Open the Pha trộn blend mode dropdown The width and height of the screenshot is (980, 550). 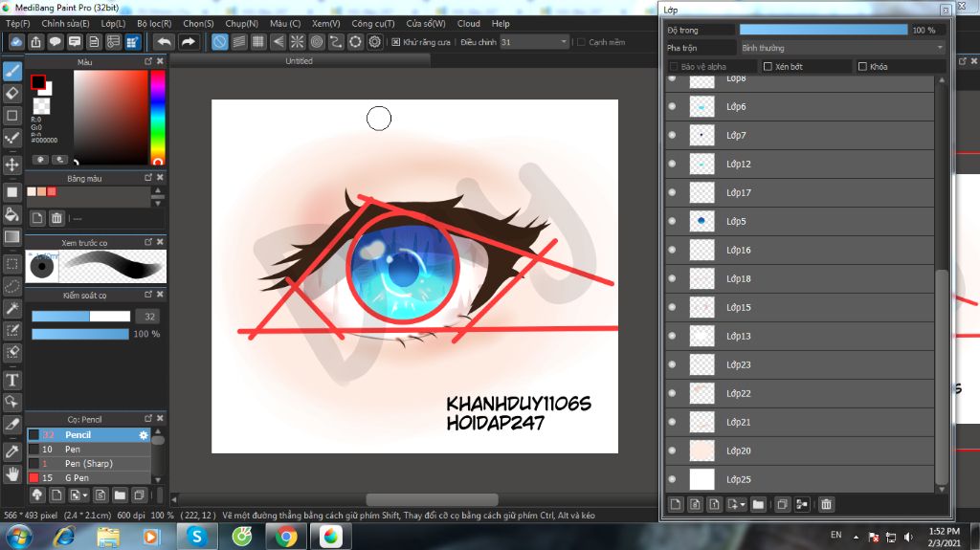click(x=842, y=48)
